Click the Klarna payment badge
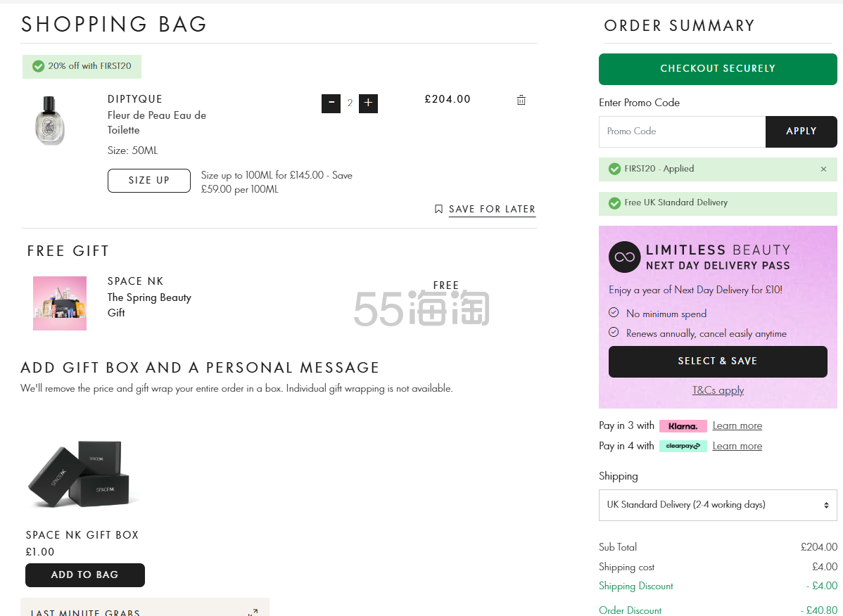The width and height of the screenshot is (843, 616). coord(683,425)
